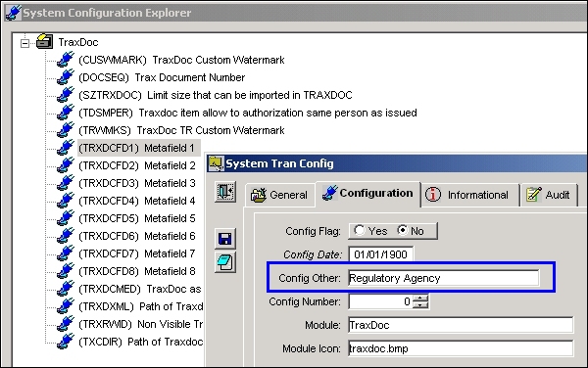This screenshot has height=368, width=588.
Task: Collapse the TraxDoc tree node
Action: [x=24, y=43]
